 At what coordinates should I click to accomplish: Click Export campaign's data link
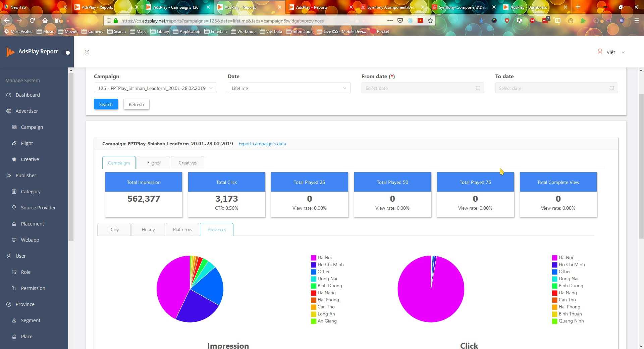click(x=262, y=144)
